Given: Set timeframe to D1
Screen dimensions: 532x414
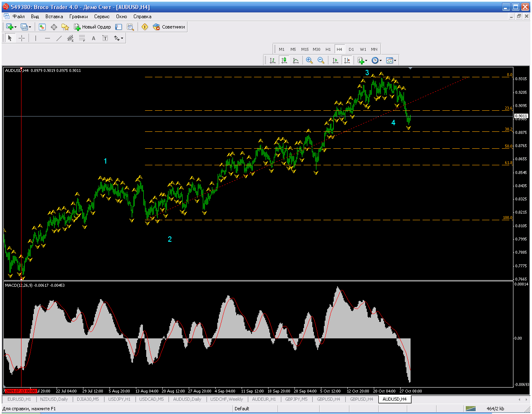Looking at the screenshot, I should click(x=351, y=49).
